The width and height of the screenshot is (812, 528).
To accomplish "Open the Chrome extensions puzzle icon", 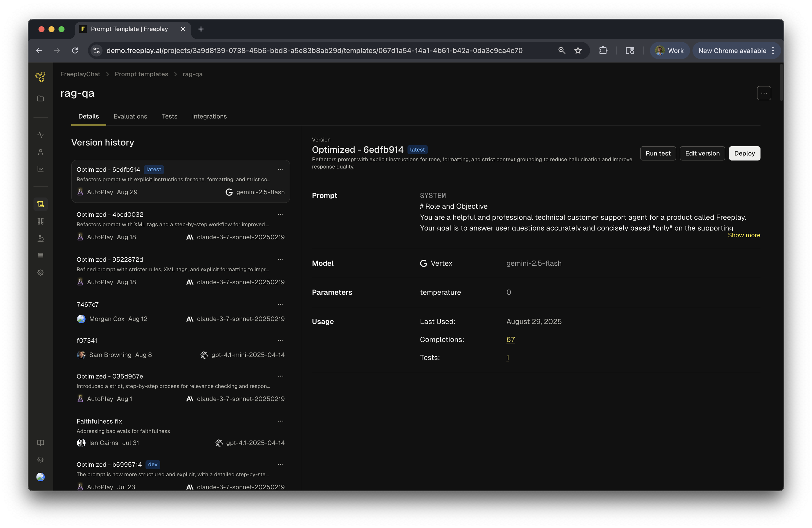I will click(603, 50).
